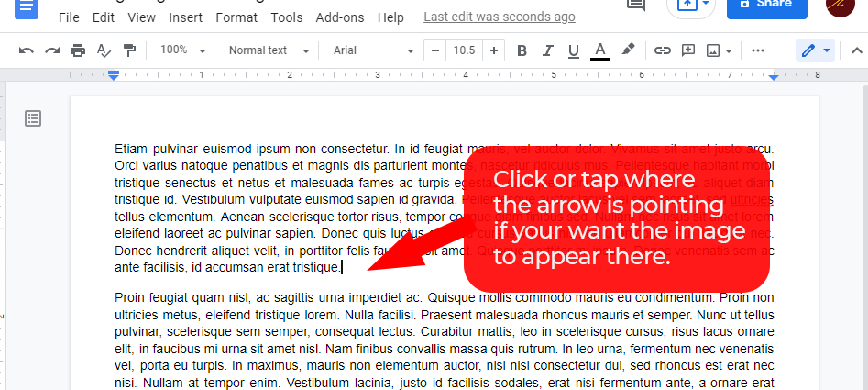
Task: Open the Tools menu
Action: (x=287, y=17)
